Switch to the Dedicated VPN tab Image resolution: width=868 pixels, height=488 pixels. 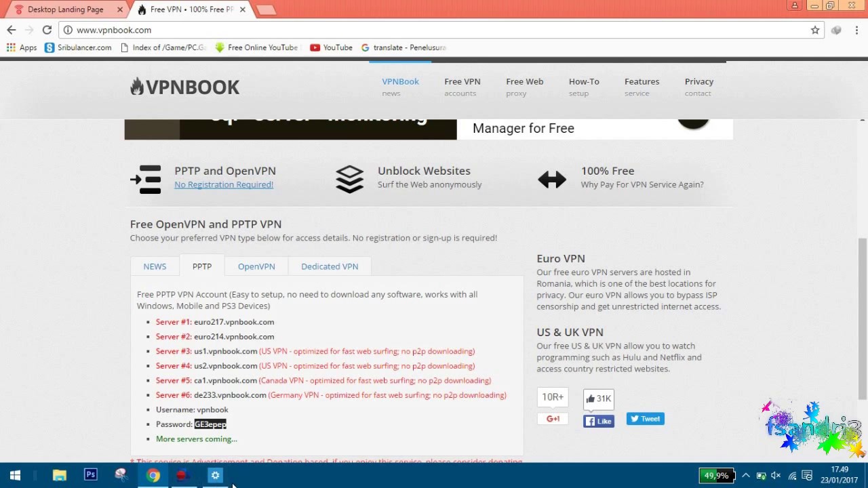coord(330,266)
